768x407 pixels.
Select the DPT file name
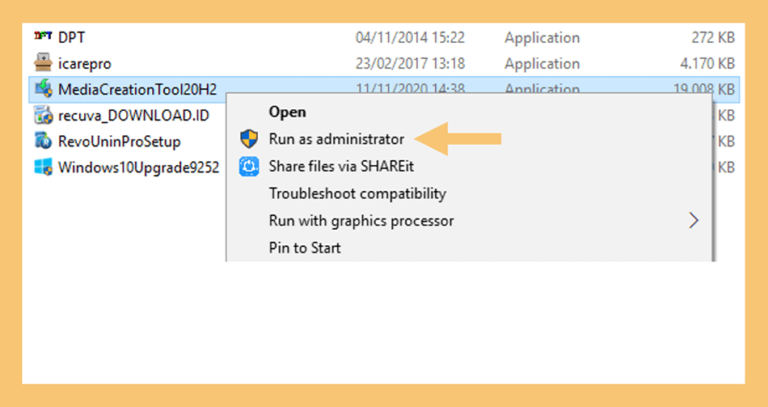tap(72, 37)
